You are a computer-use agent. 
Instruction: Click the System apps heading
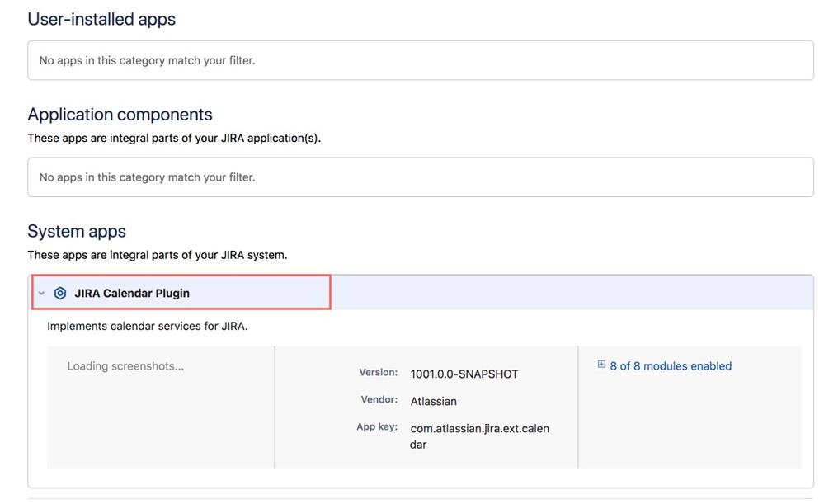coord(77,231)
